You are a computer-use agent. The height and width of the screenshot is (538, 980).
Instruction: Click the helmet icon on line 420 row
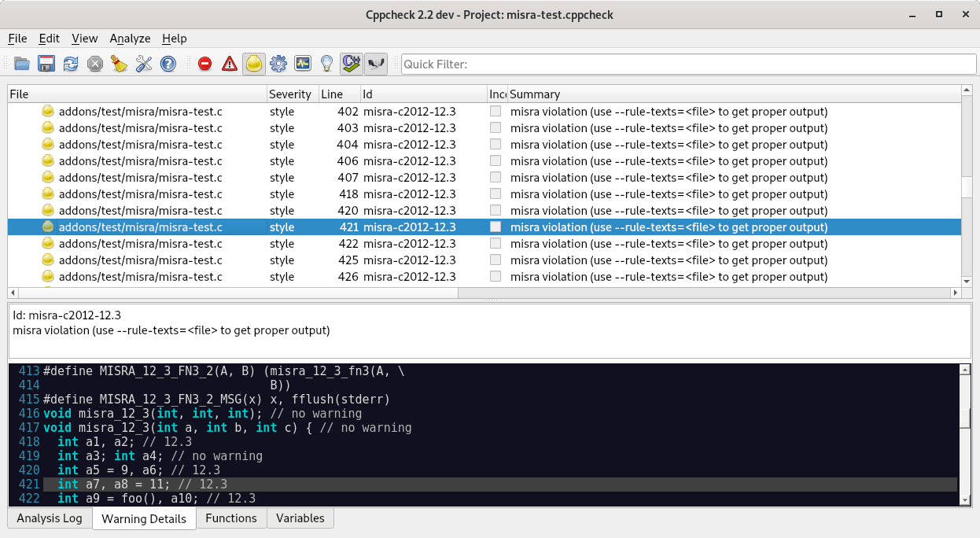point(48,211)
